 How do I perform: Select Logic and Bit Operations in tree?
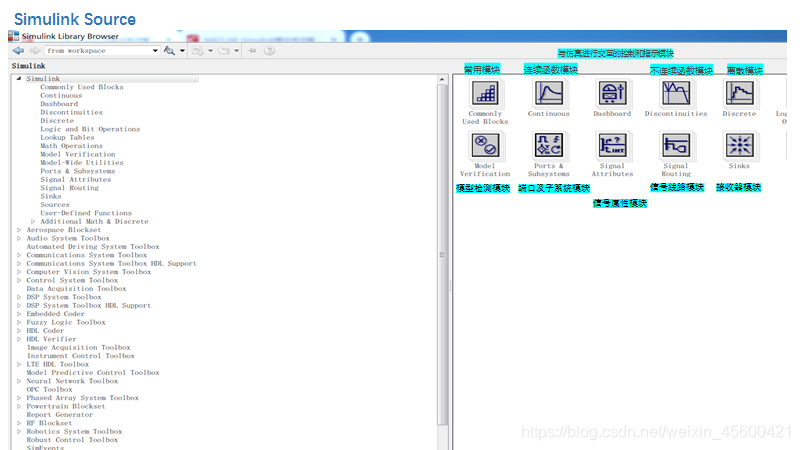coord(90,129)
